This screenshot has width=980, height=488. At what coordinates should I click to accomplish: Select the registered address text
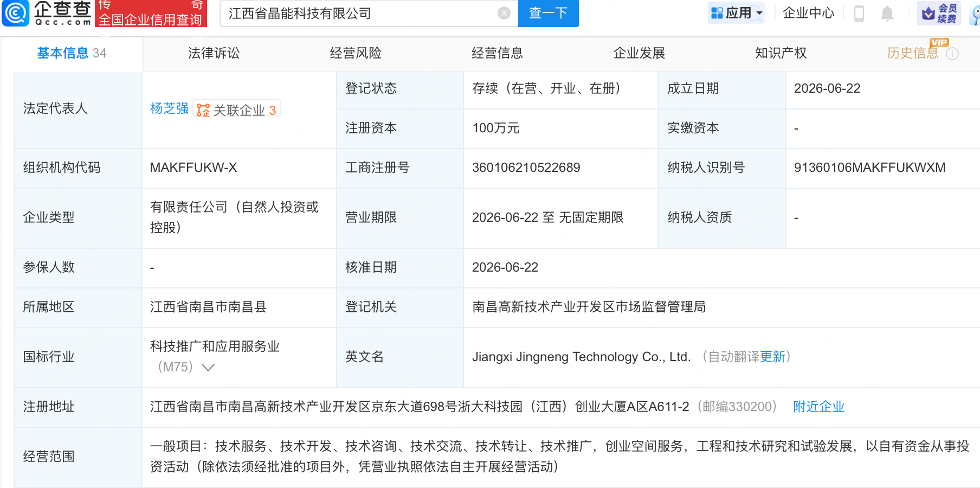[x=420, y=407]
